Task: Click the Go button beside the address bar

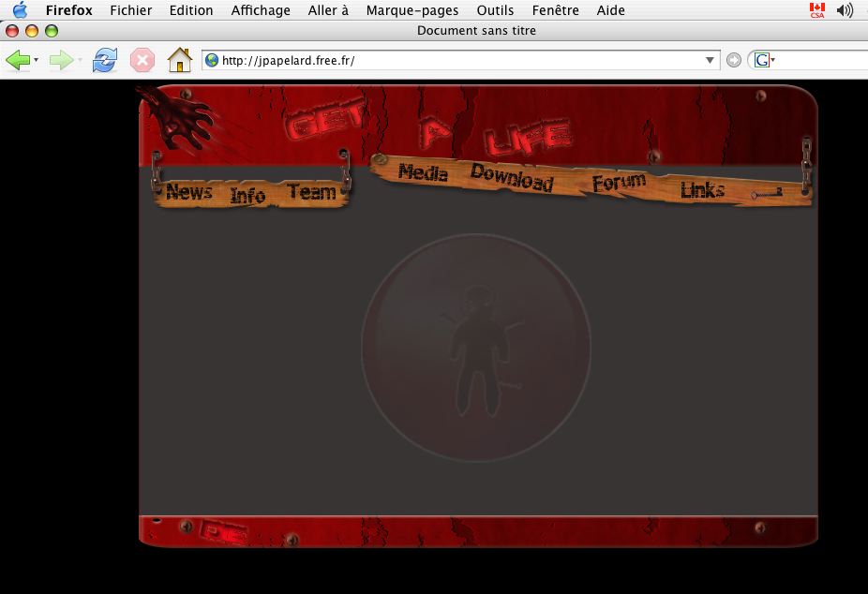Action: tap(734, 61)
